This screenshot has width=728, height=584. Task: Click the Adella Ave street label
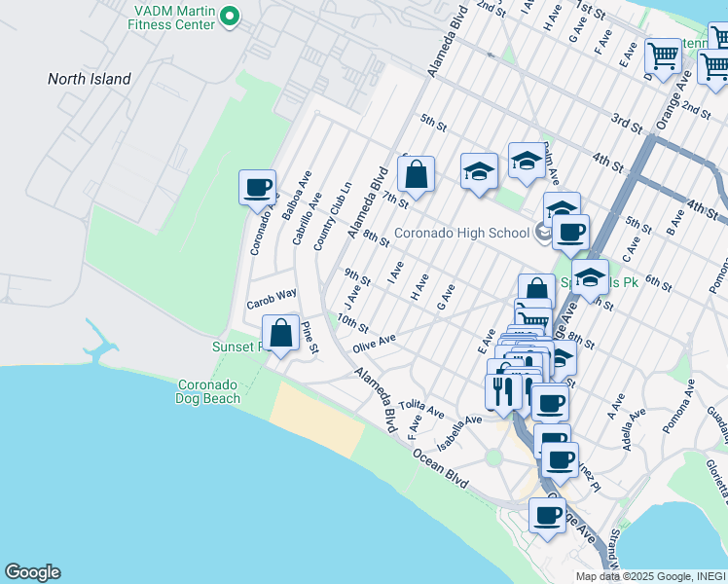pyautogui.click(x=634, y=429)
